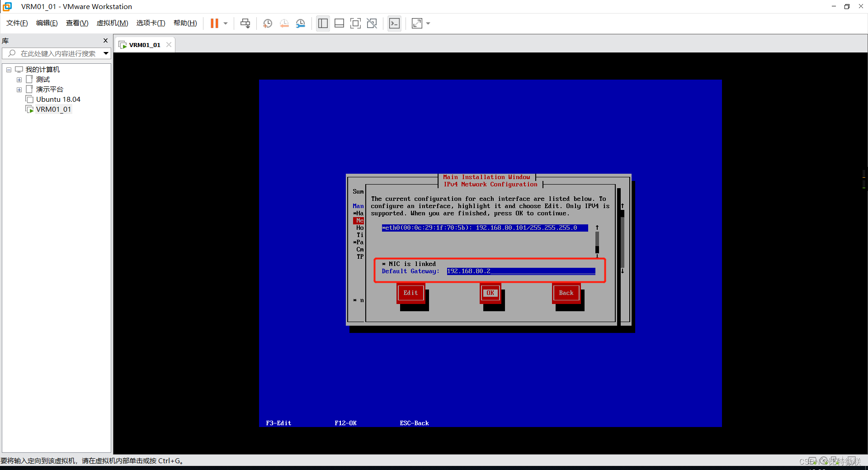
Task: Open the console view icon
Action: pyautogui.click(x=394, y=24)
